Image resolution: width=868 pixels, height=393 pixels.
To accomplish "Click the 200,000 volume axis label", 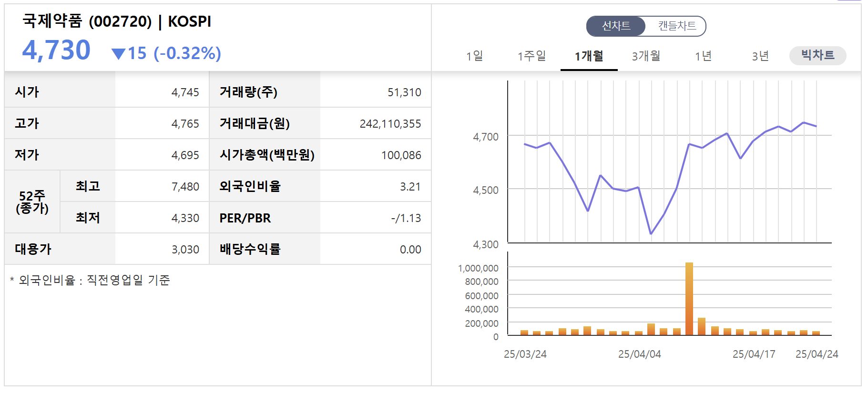I will [x=481, y=323].
